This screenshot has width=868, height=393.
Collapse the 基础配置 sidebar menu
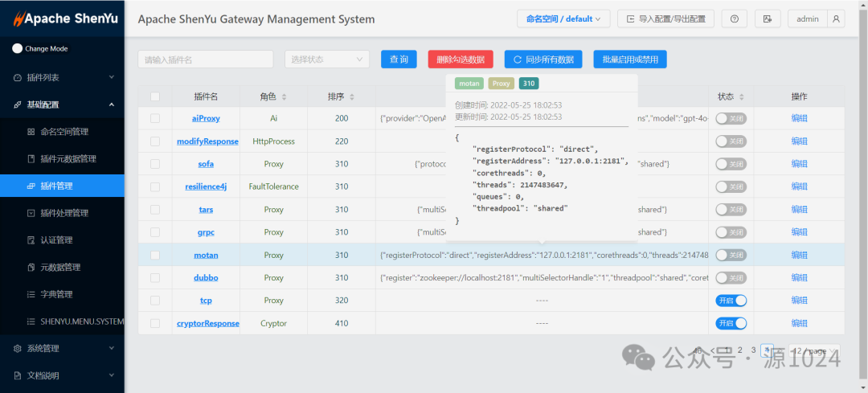(x=62, y=104)
